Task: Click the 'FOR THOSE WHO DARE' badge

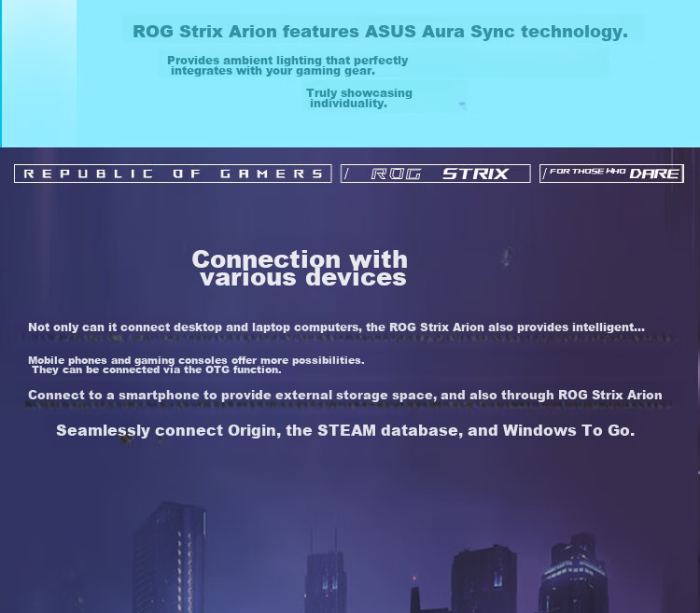Action: pyautogui.click(x=611, y=174)
